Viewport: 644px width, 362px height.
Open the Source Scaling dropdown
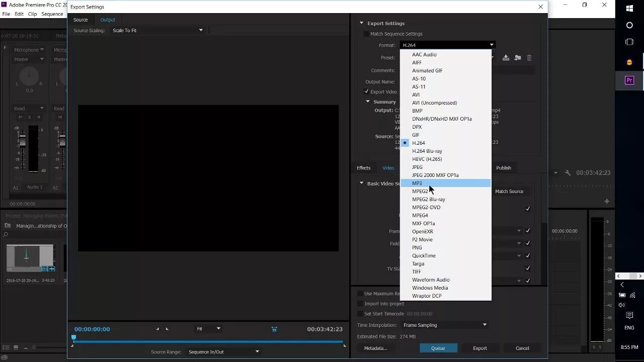tap(157, 30)
